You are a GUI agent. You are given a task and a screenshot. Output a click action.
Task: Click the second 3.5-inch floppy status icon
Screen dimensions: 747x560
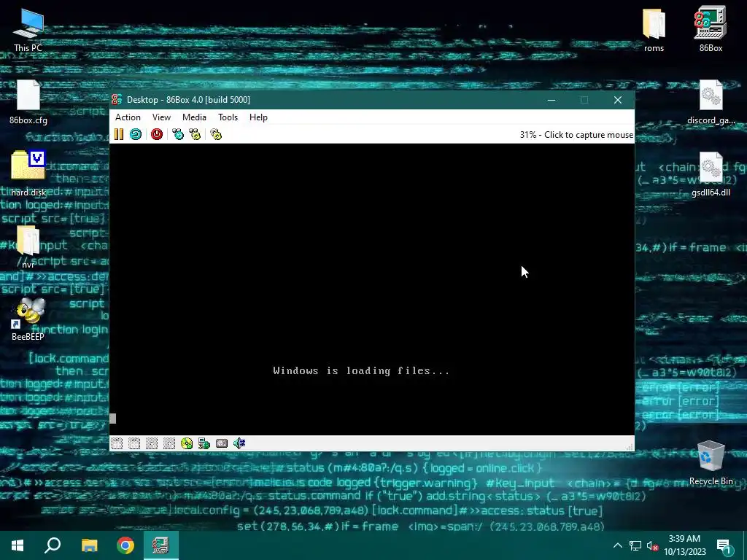[x=134, y=443]
